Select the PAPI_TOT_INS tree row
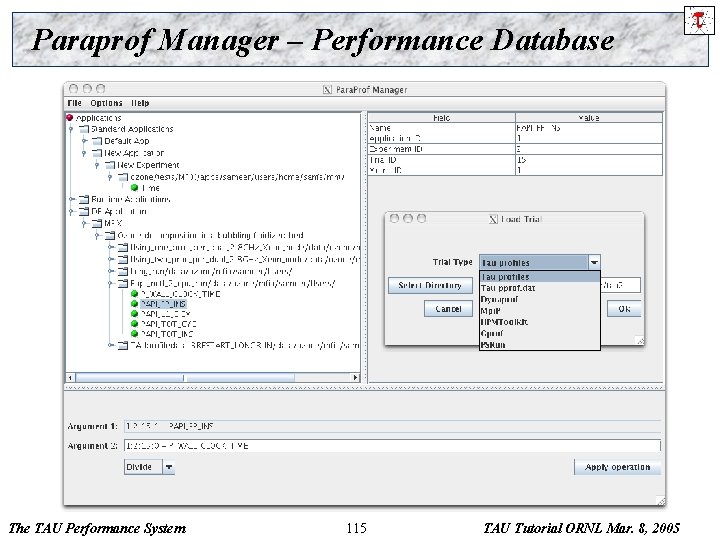Image resolution: width=720 pixels, height=540 pixels. point(167,334)
